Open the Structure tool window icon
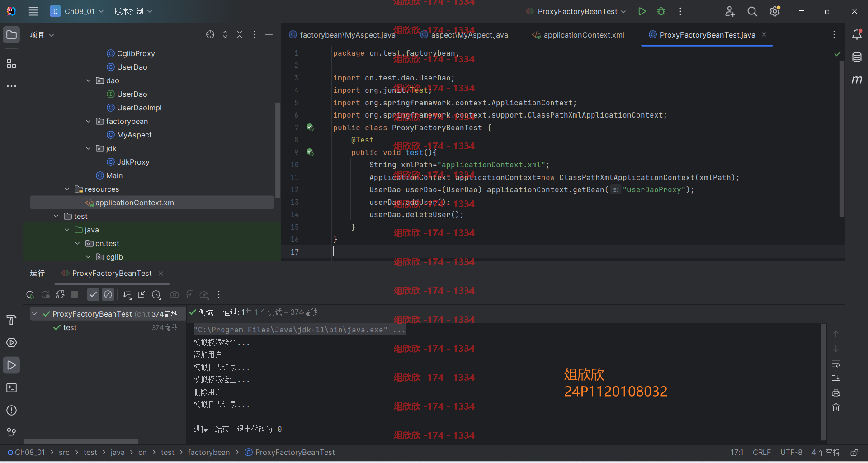 click(11, 64)
